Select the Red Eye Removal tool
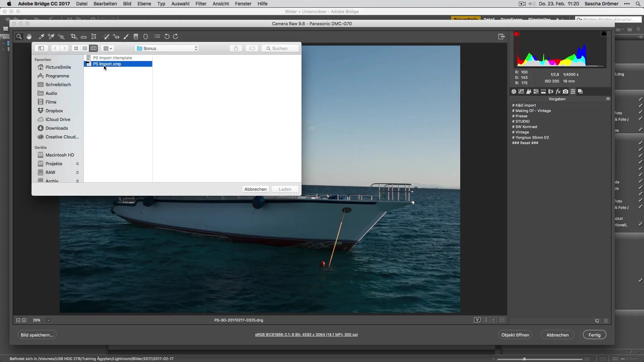 pos(116,37)
